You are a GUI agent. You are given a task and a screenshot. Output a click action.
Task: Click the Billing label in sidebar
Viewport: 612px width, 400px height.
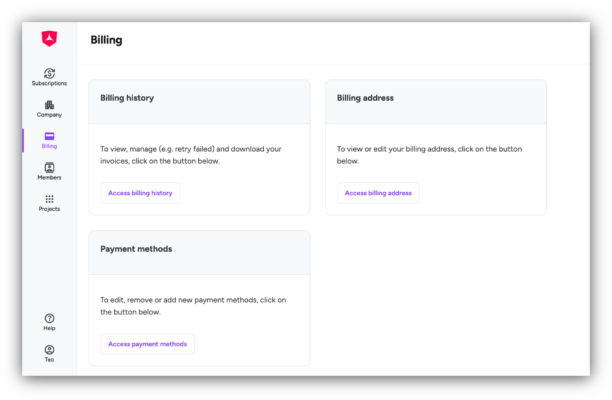49,146
